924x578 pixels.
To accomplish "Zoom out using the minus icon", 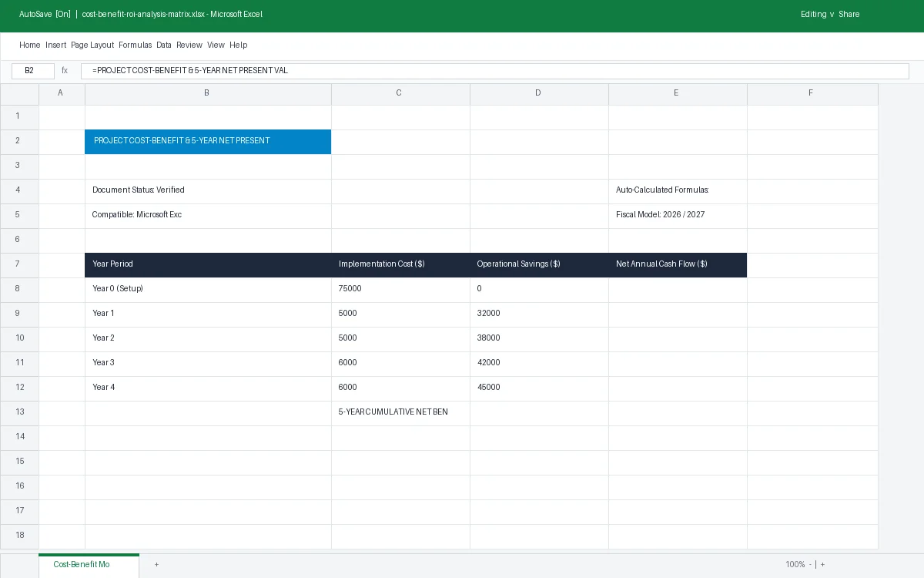I will click(810, 565).
